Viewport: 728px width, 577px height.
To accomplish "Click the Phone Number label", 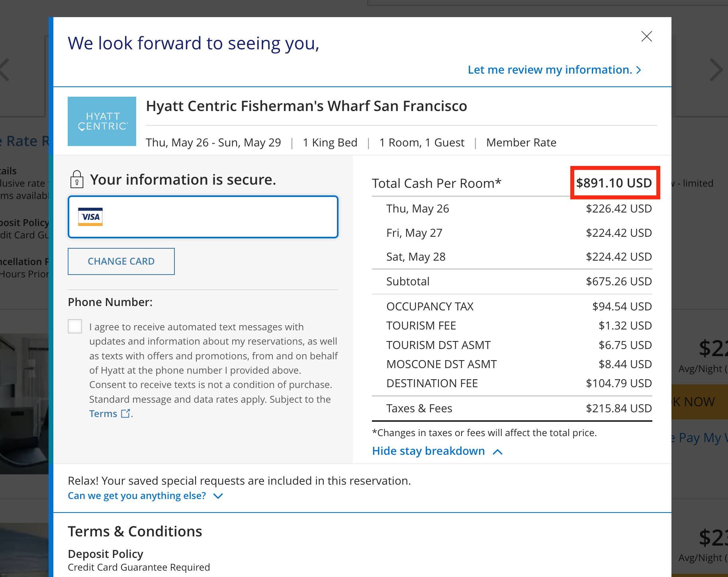I will coord(110,302).
